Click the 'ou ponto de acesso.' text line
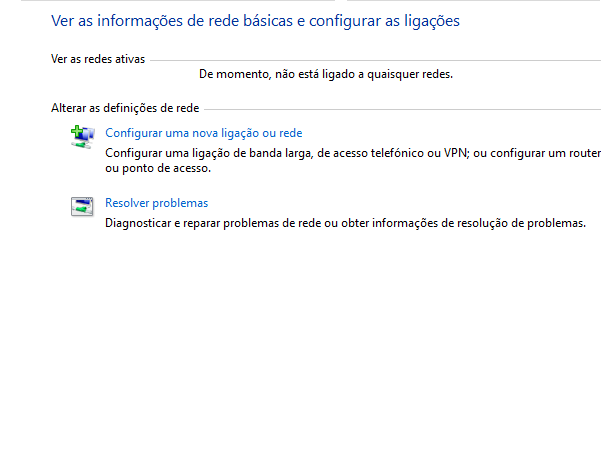This screenshot has height=455, width=615. pyautogui.click(x=158, y=168)
